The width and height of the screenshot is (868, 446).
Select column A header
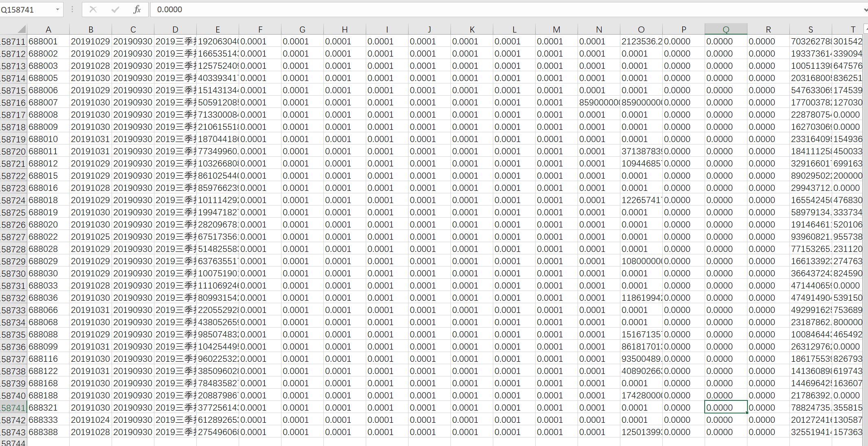pyautogui.click(x=48, y=29)
